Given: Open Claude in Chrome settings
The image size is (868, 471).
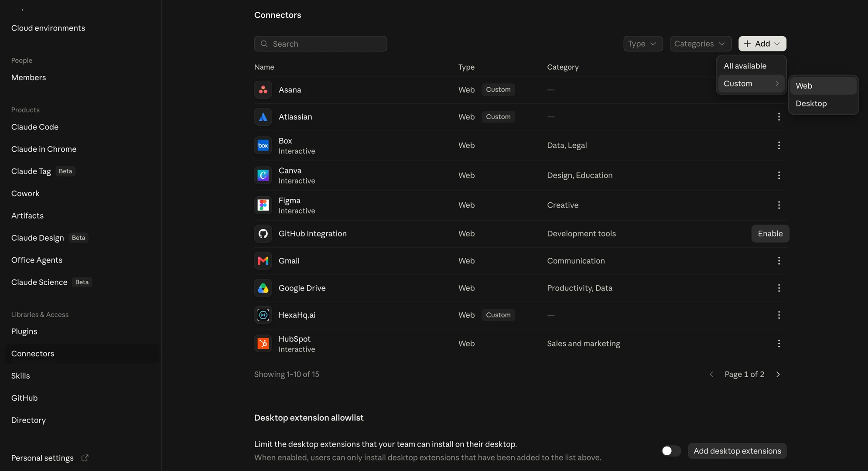Looking at the screenshot, I should [44, 149].
